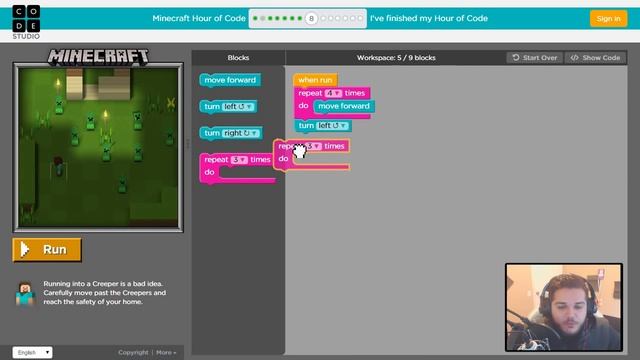Screen dimensions: 640x360
Task: Jump to last puzzle level 14 dot
Action: 360,18
